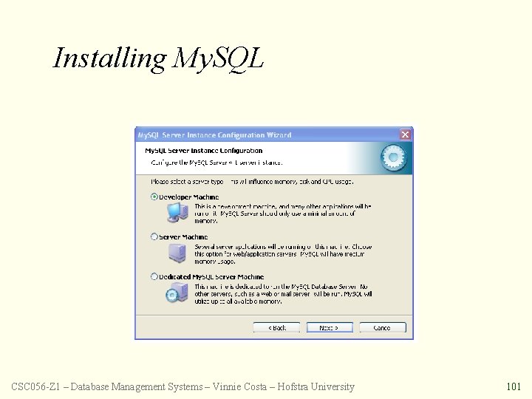Select the Developer Machine radio button
Viewport: 532px width, 399px height.
click(x=154, y=197)
